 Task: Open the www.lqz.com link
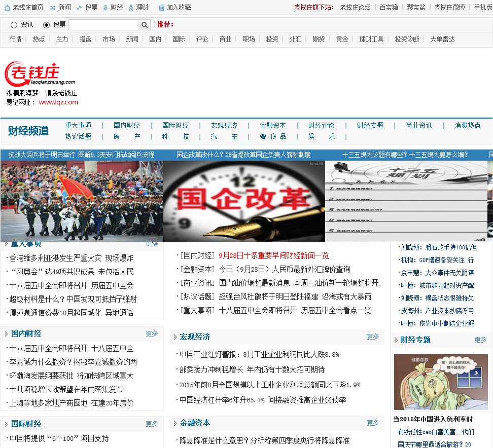coord(58,102)
